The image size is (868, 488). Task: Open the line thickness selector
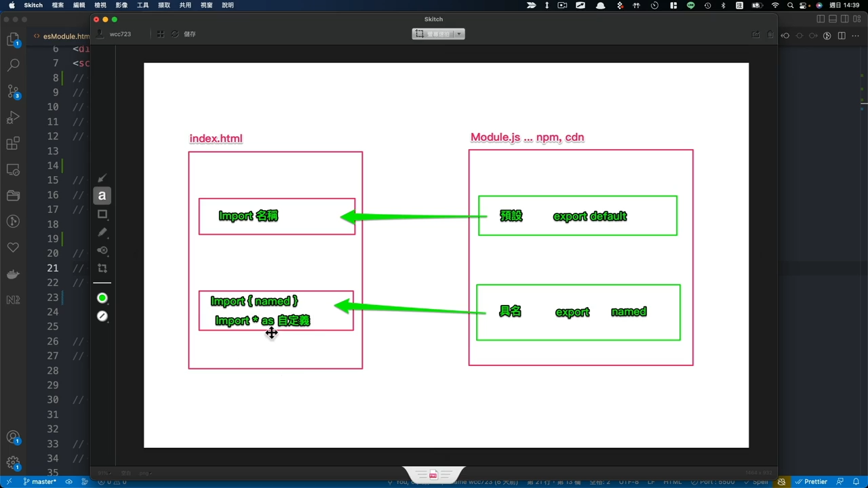click(x=102, y=316)
